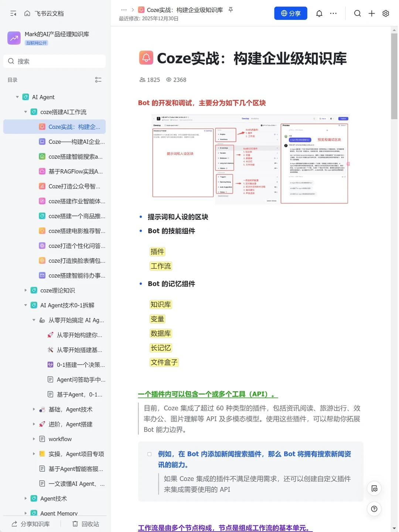This screenshot has height=532, width=399.
Task: Click the vertical scrollbar thumb
Action: pyautogui.click(x=394, y=76)
